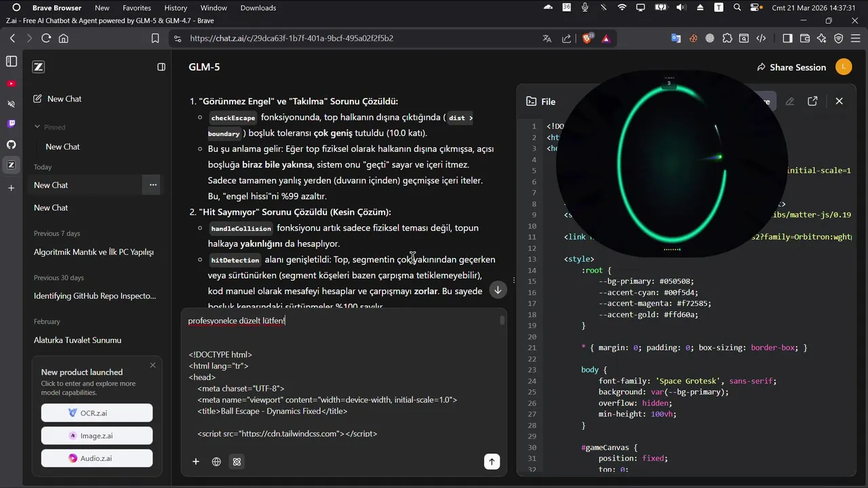Switch to the YouTube pinned tab
The height and width of the screenshot is (488, 868).
11,83
